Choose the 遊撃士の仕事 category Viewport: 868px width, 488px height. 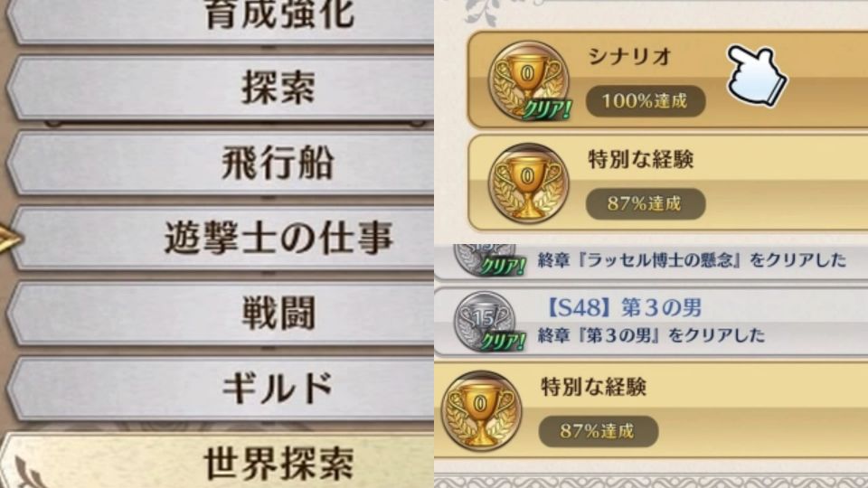pyautogui.click(x=222, y=238)
